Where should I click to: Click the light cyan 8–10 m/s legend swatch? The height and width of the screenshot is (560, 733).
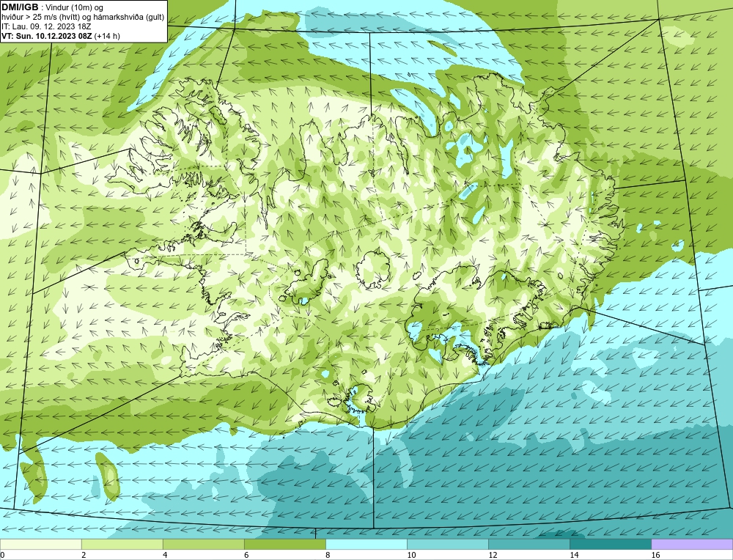coord(366,544)
